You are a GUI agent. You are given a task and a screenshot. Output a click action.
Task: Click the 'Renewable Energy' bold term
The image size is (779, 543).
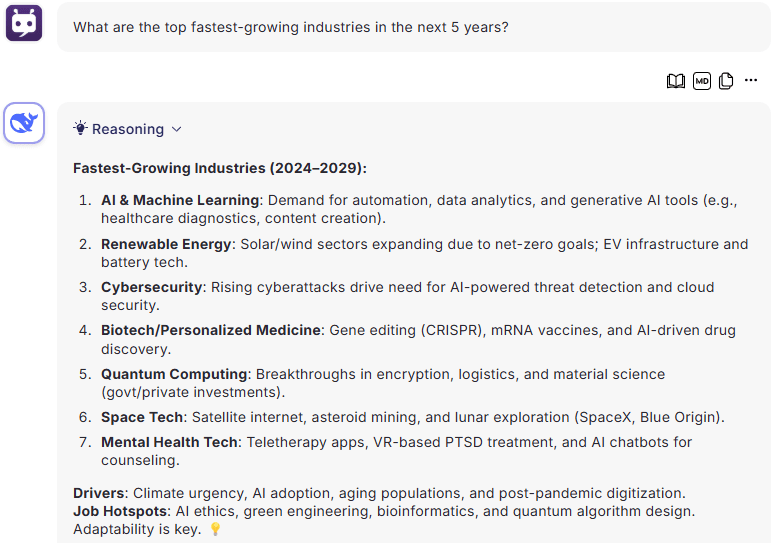click(166, 244)
